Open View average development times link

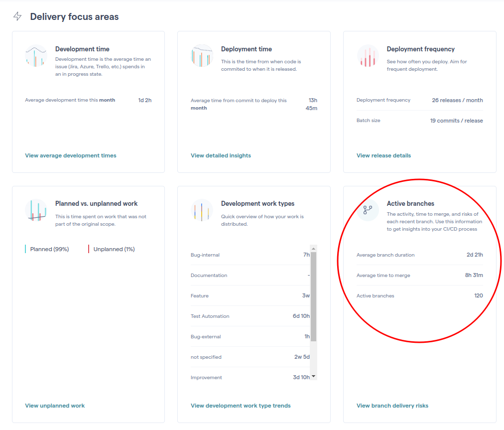point(71,155)
